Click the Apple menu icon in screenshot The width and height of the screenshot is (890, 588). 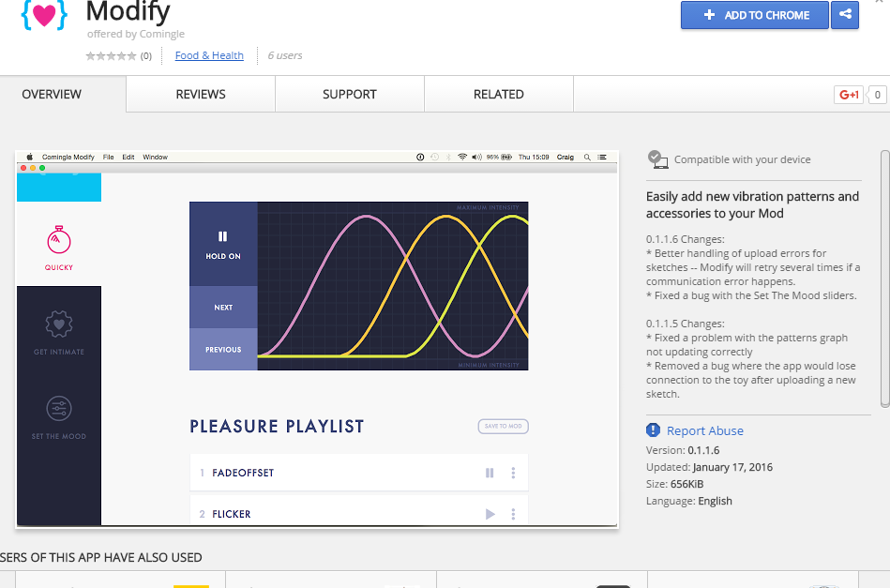(x=29, y=158)
